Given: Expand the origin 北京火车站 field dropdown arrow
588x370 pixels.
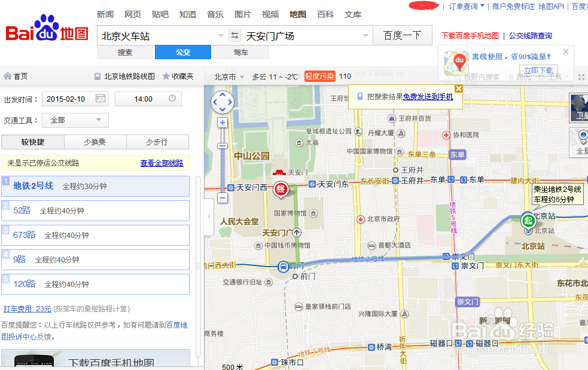Looking at the screenshot, I should [x=221, y=36].
